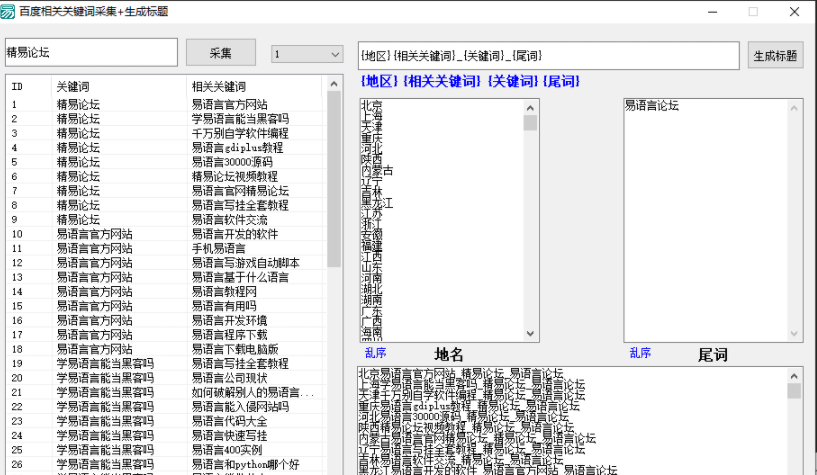
Task: Click down arrow of tail words scrollbar
Action: [794, 333]
